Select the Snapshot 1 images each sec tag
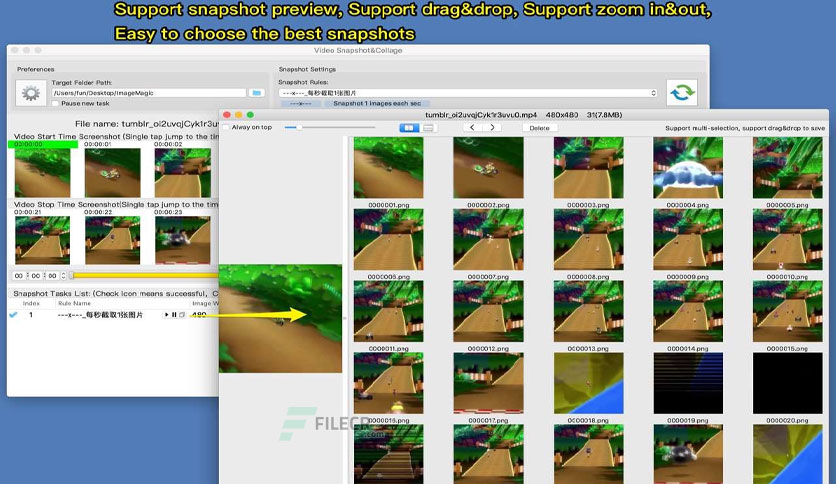 tap(377, 103)
